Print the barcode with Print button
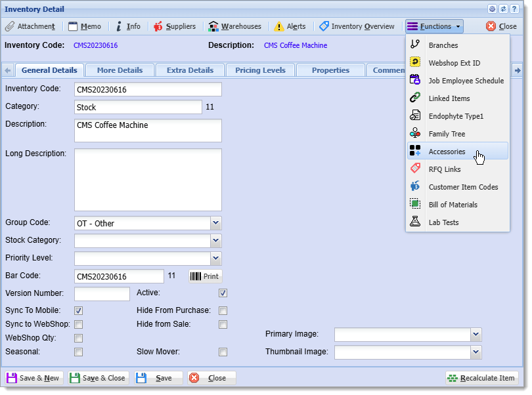Screen dimensions: 532x395 (x=206, y=276)
